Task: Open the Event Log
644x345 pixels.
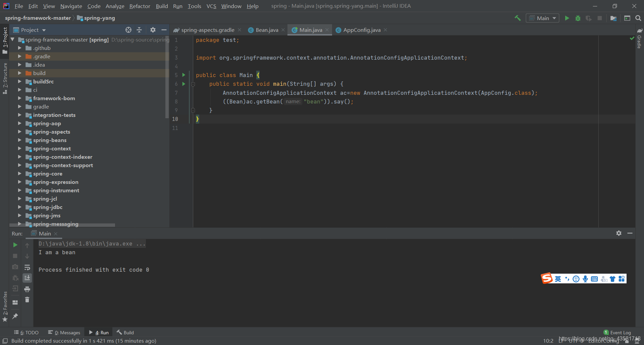Action: (617, 332)
